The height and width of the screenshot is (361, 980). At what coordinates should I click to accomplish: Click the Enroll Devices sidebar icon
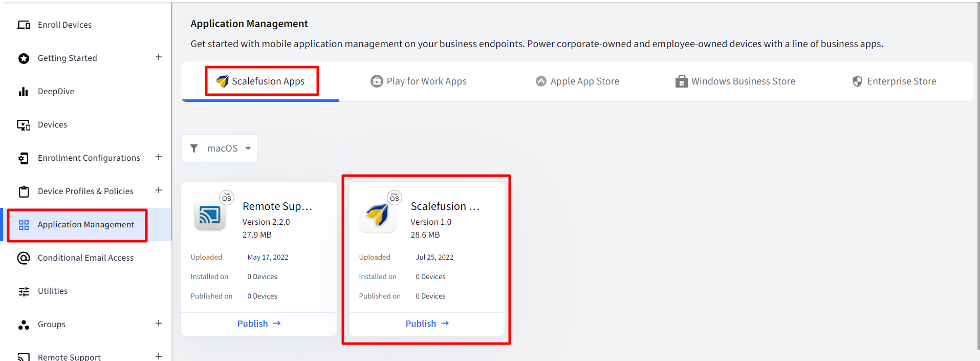(24, 25)
